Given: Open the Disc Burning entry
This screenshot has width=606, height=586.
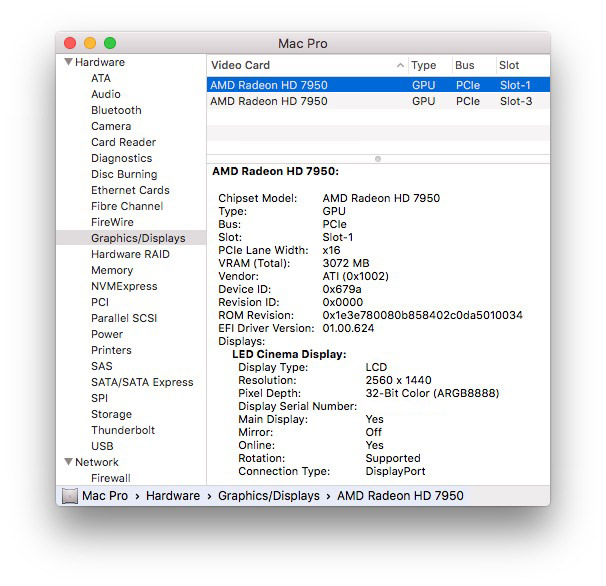Looking at the screenshot, I should pos(124,174).
